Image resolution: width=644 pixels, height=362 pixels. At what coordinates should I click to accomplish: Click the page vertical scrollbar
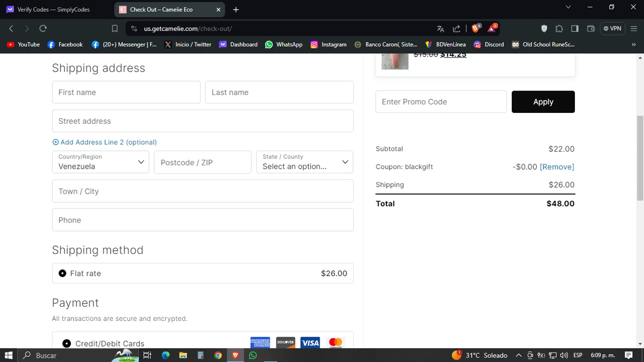click(640, 158)
